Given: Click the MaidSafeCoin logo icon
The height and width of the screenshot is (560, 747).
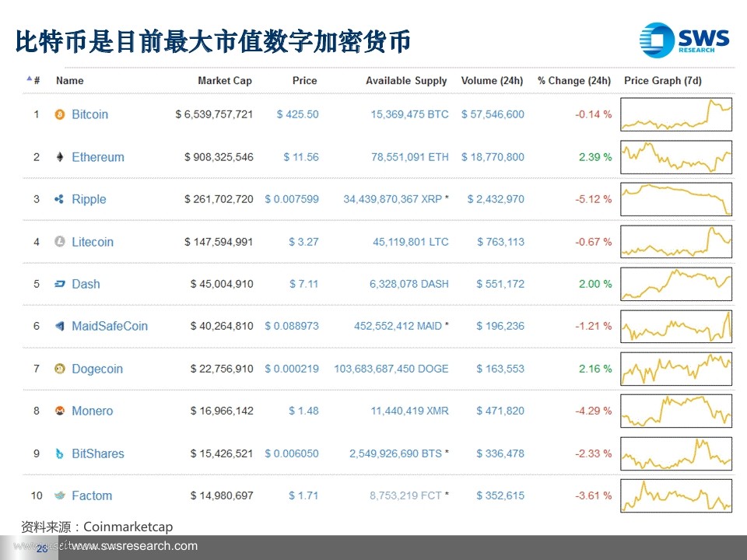Looking at the screenshot, I should (60, 326).
